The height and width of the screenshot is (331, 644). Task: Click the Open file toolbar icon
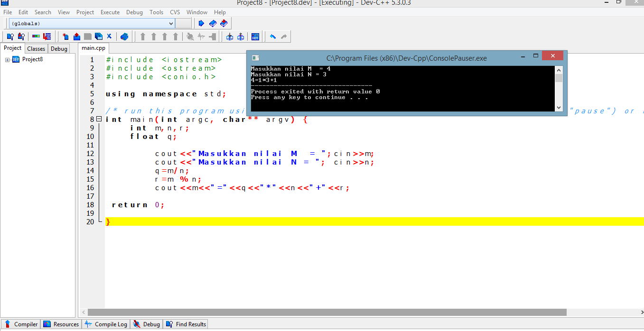click(76, 37)
